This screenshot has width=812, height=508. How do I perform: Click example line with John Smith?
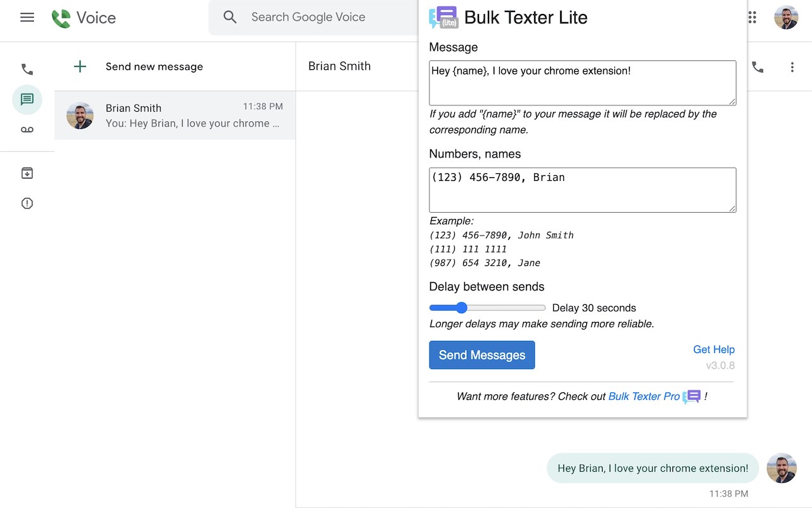point(502,235)
